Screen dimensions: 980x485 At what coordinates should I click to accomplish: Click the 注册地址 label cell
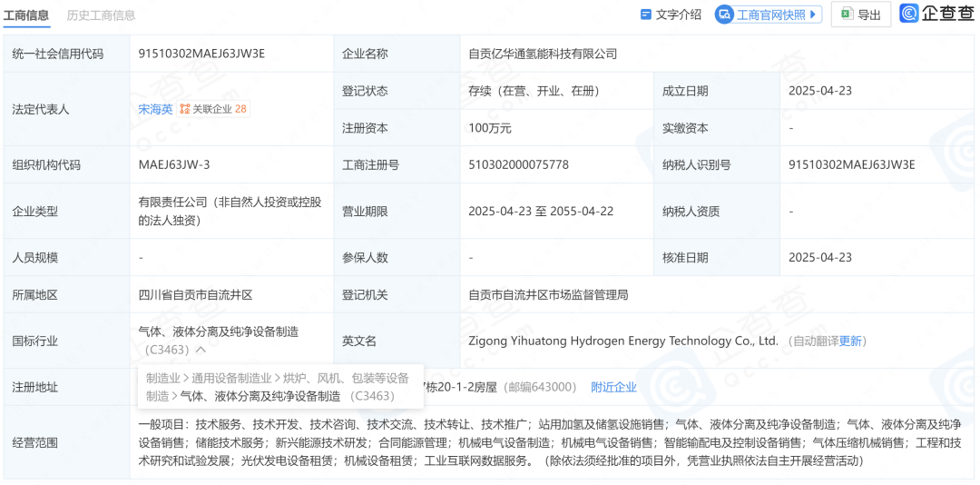click(67, 387)
